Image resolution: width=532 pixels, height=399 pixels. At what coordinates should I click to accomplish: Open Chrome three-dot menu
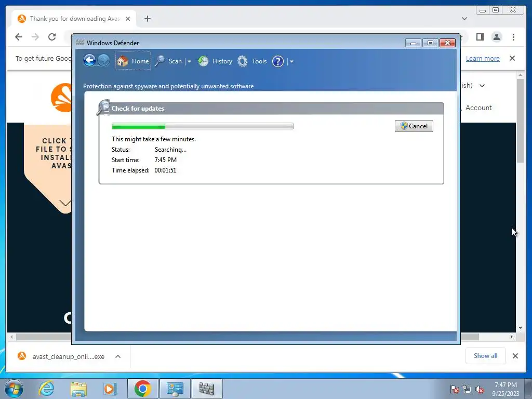[x=513, y=37]
